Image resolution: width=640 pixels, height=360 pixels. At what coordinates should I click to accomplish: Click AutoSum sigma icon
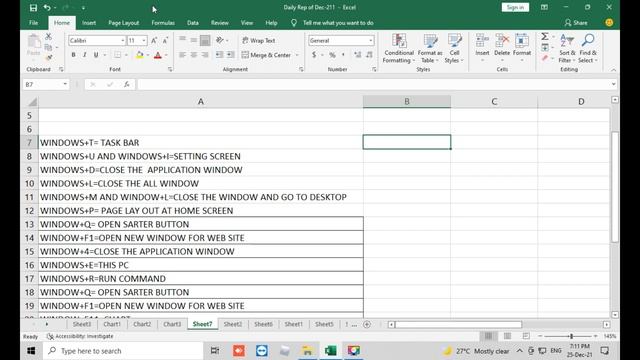544,37
